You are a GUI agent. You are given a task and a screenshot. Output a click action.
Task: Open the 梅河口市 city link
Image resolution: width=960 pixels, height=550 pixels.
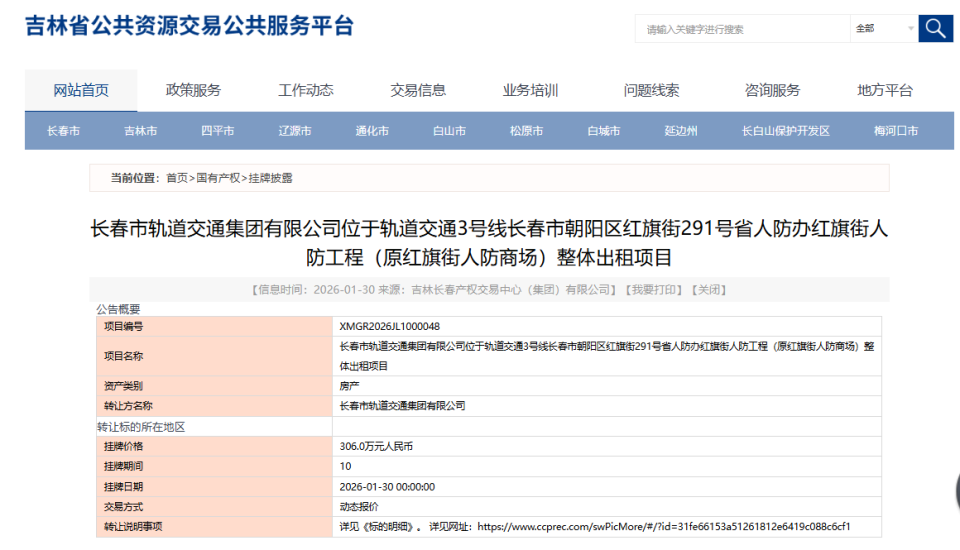[895, 131]
